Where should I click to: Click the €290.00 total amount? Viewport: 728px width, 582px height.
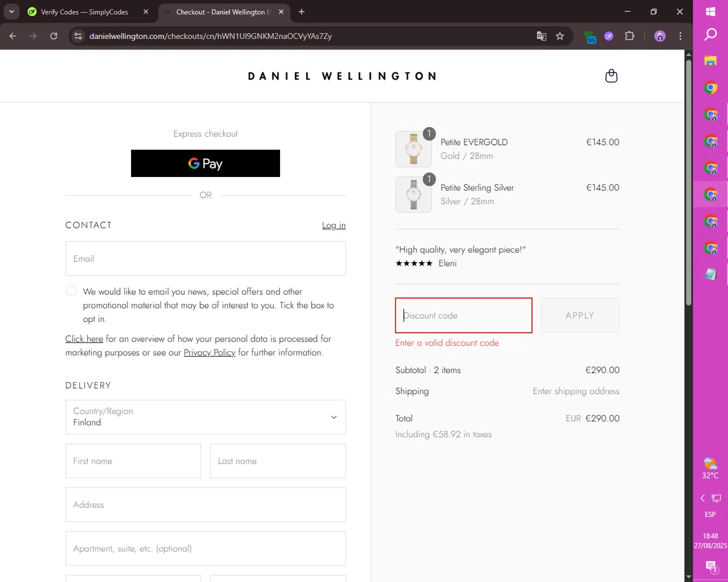602,418
